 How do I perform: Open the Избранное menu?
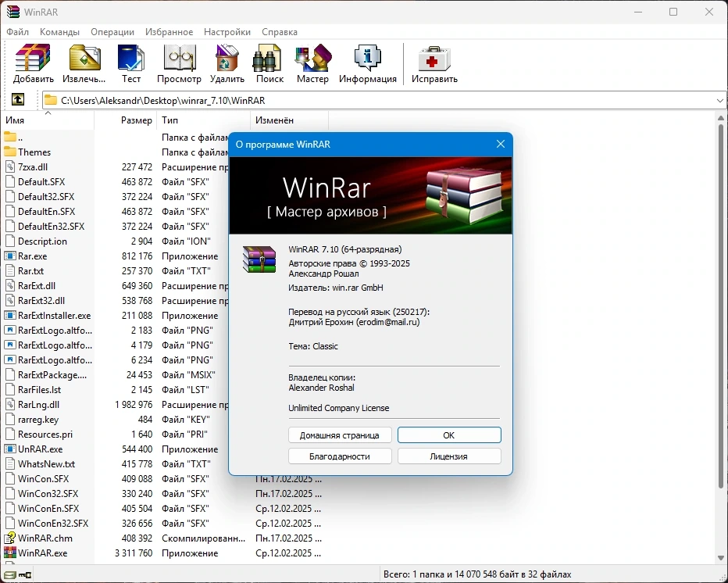click(169, 32)
